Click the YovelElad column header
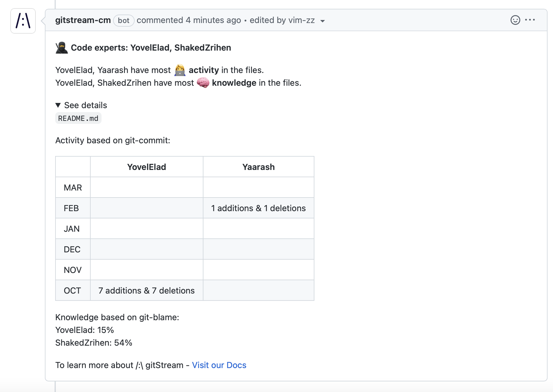553x392 pixels. tap(146, 167)
